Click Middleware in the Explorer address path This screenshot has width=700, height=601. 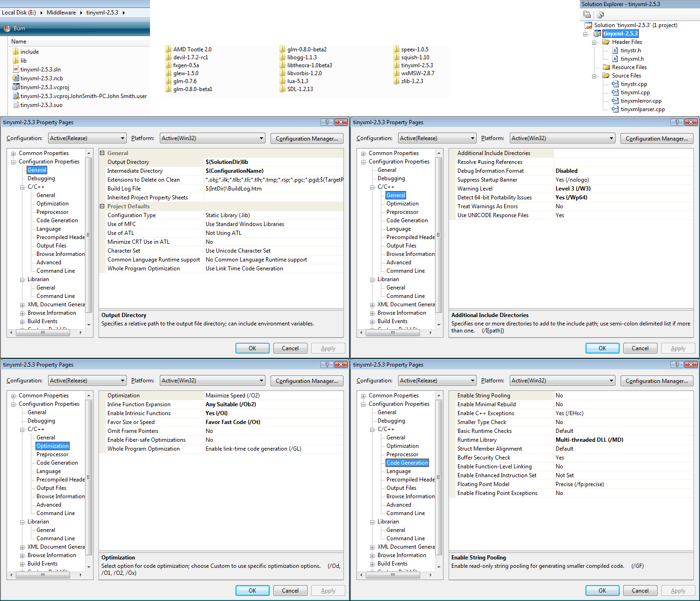(x=61, y=13)
